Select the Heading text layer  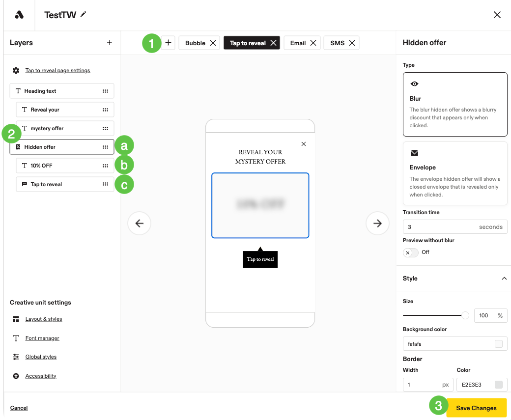[x=62, y=91]
